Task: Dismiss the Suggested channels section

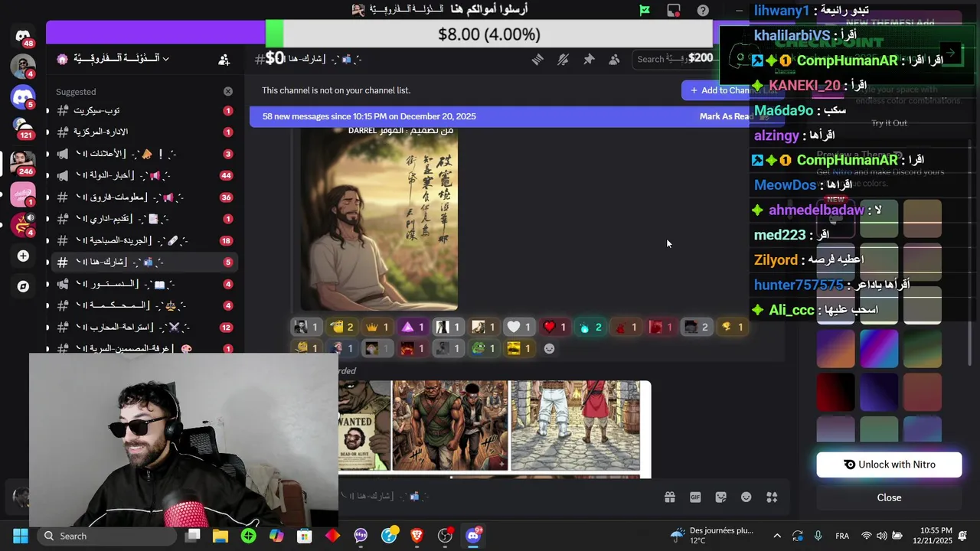Action: pyautogui.click(x=228, y=91)
